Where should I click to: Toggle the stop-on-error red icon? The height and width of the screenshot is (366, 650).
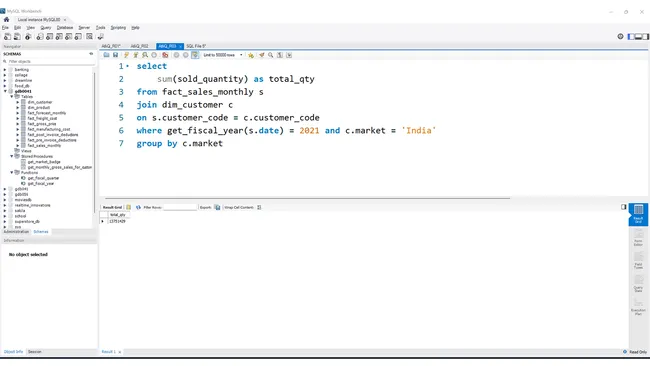(165, 55)
